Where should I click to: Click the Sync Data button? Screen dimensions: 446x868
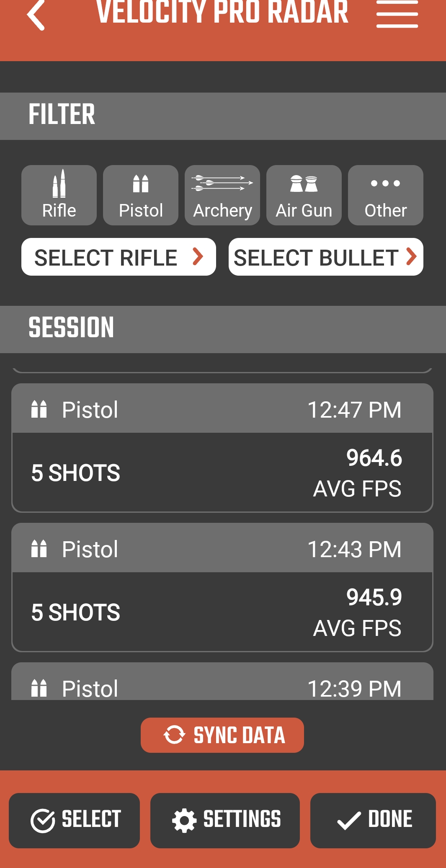222,735
